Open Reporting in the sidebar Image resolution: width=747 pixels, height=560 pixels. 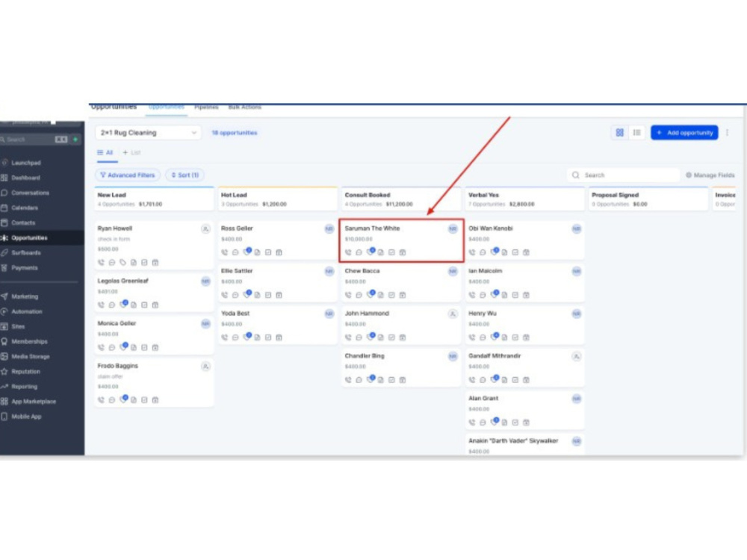25,387
